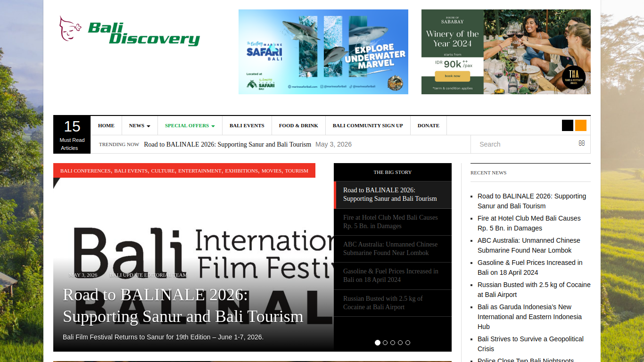Open Recent News: Bali Strives to Survive
Screen dimensions: 644x362
click(x=530, y=344)
